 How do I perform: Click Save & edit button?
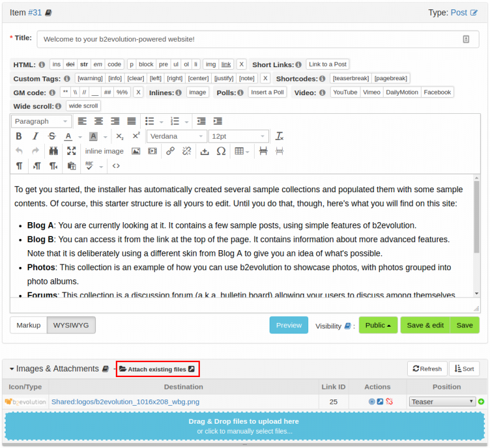(425, 325)
